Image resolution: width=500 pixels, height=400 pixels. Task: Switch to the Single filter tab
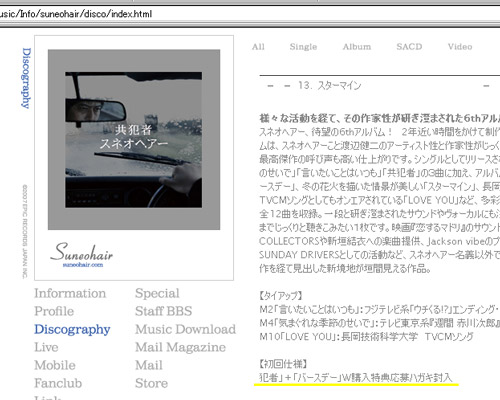[x=303, y=47]
